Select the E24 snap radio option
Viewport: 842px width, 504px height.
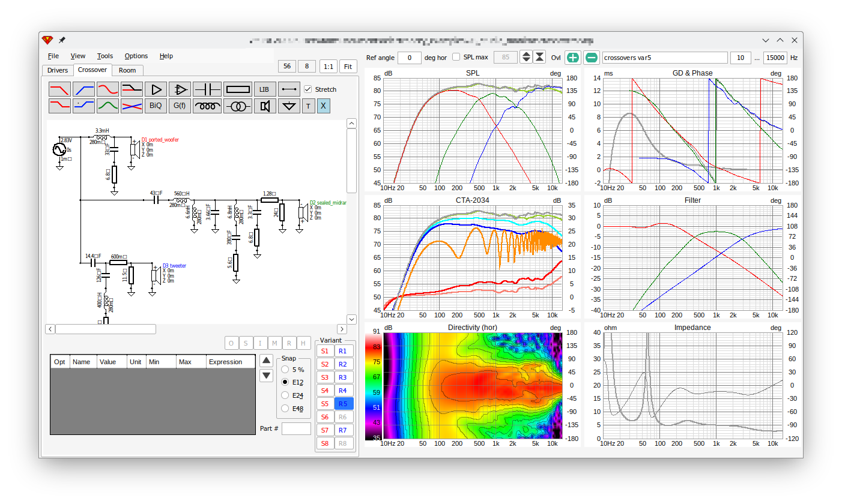(285, 395)
